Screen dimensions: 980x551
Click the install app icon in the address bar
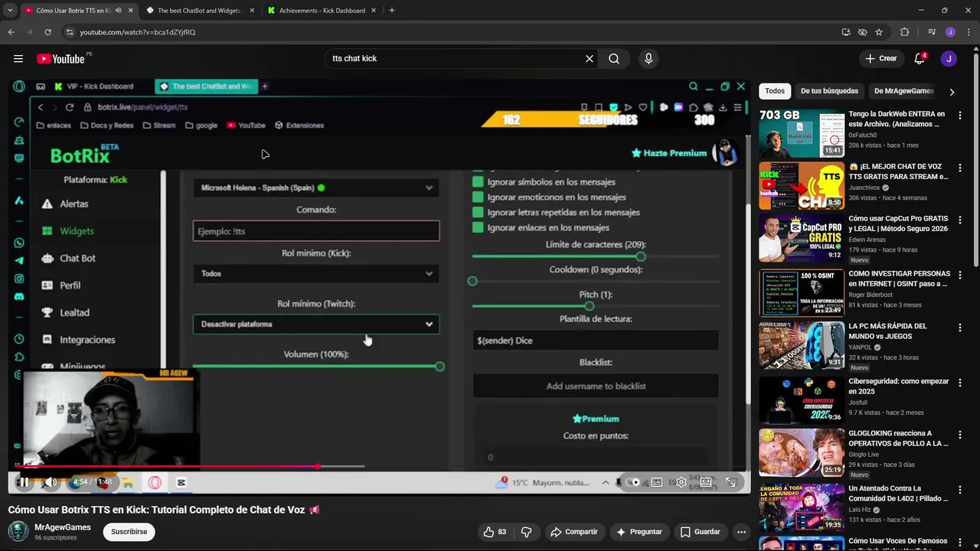coord(846,32)
